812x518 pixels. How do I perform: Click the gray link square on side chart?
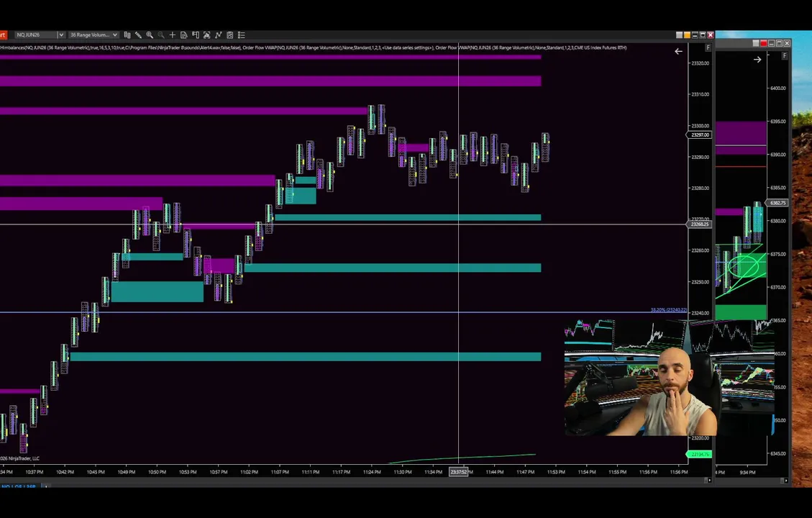(756, 43)
